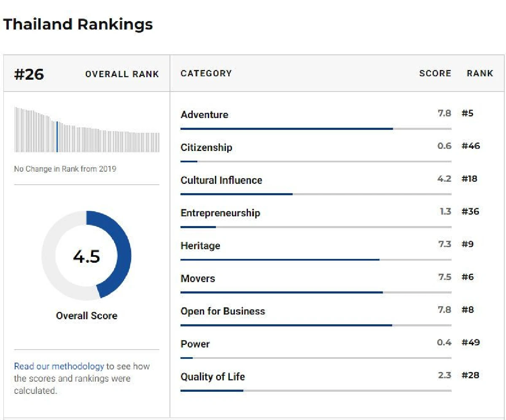Click the Open for Business label
The height and width of the screenshot is (420, 506).
pos(223,311)
